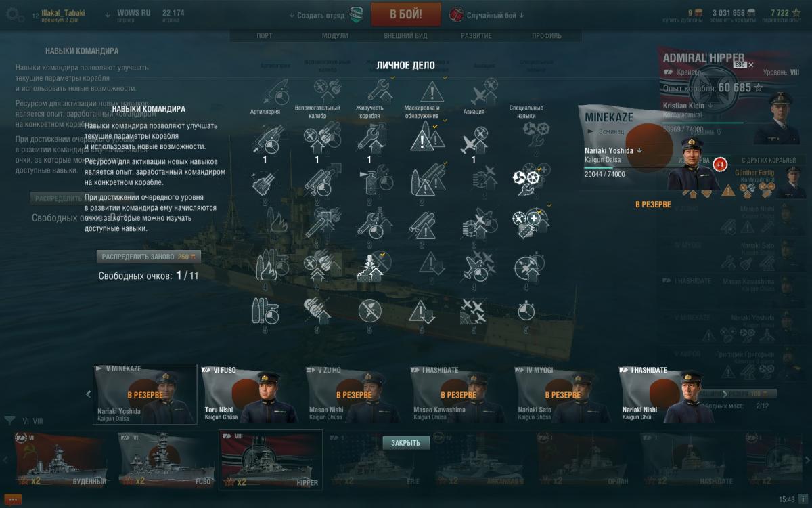Toggle the star beside ship XP 60 685
Image resolution: width=812 pixels, height=508 pixels.
pyautogui.click(x=759, y=87)
